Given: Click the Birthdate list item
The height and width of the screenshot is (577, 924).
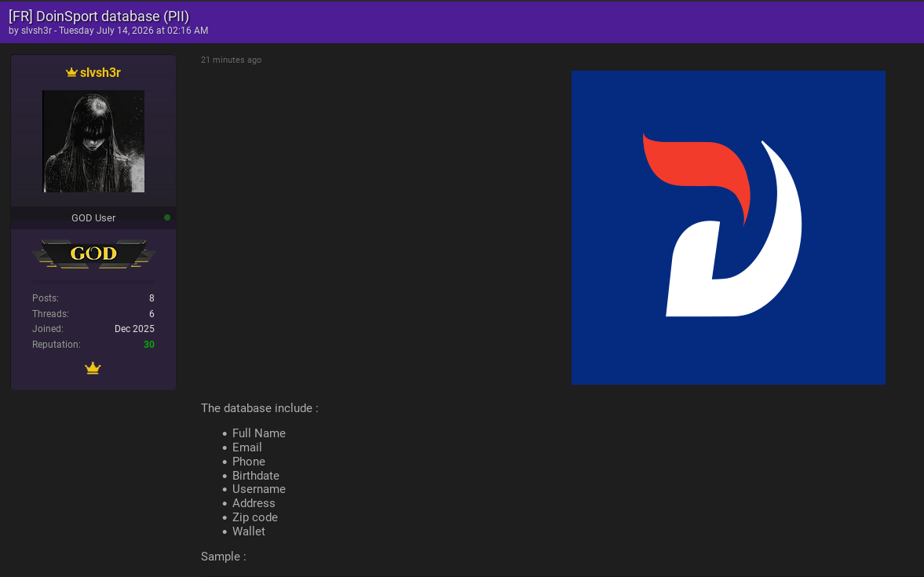Looking at the screenshot, I should pos(256,476).
